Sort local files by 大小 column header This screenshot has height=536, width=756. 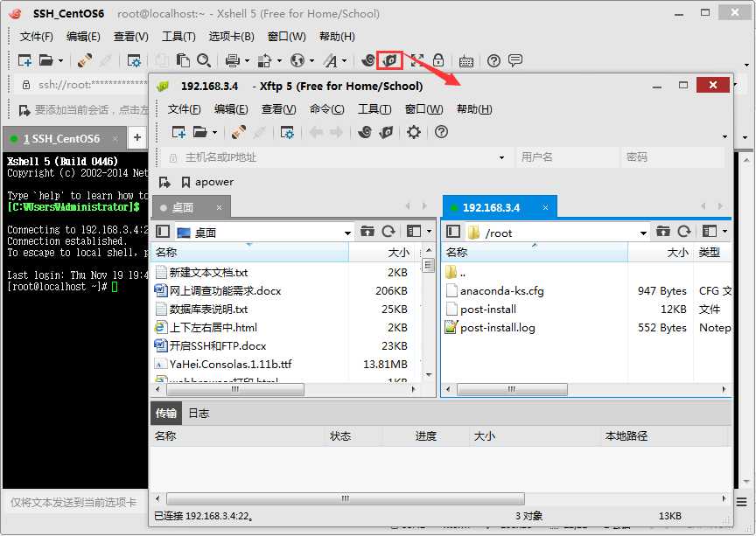tap(384, 253)
